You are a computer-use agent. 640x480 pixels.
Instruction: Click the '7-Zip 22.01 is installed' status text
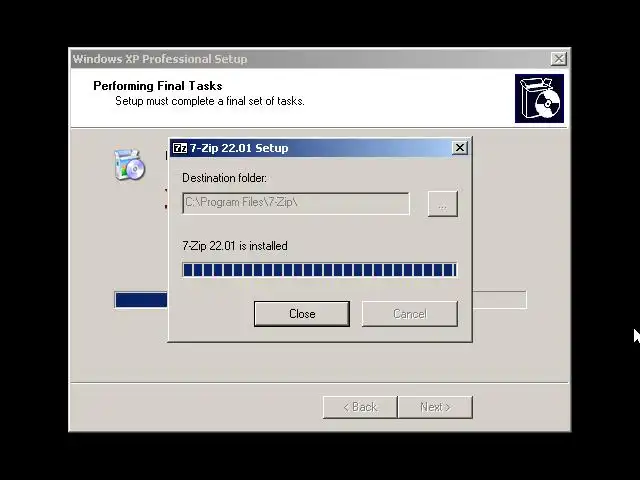[x=235, y=246]
